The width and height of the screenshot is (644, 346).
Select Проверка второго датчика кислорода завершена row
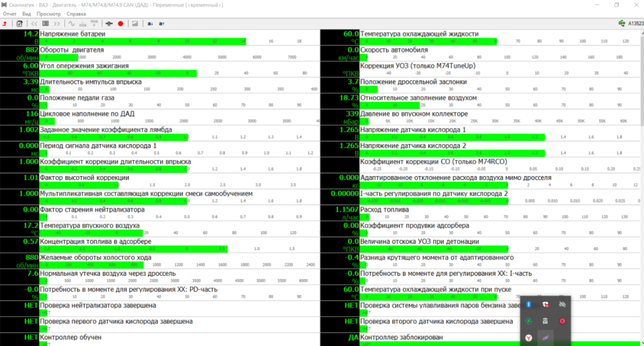tap(480, 325)
